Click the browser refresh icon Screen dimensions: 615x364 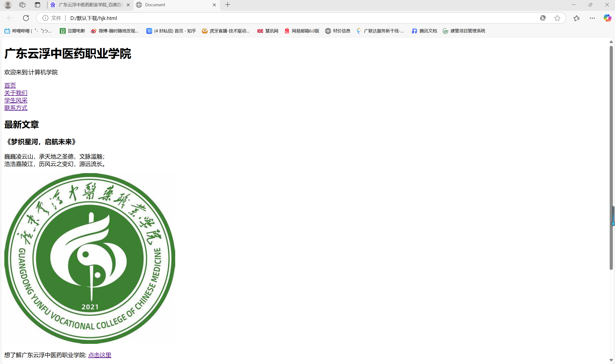click(26, 18)
